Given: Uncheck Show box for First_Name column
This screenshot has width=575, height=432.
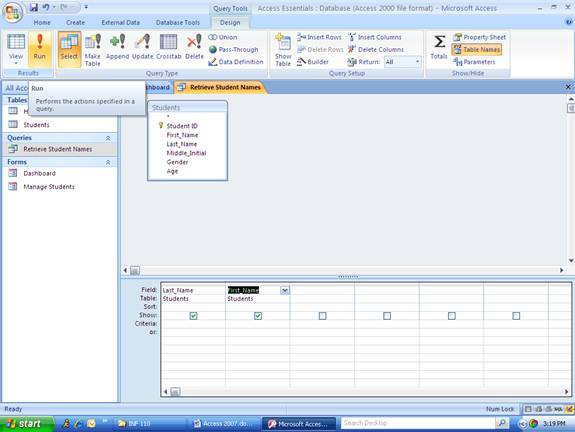Looking at the screenshot, I should coord(258,316).
